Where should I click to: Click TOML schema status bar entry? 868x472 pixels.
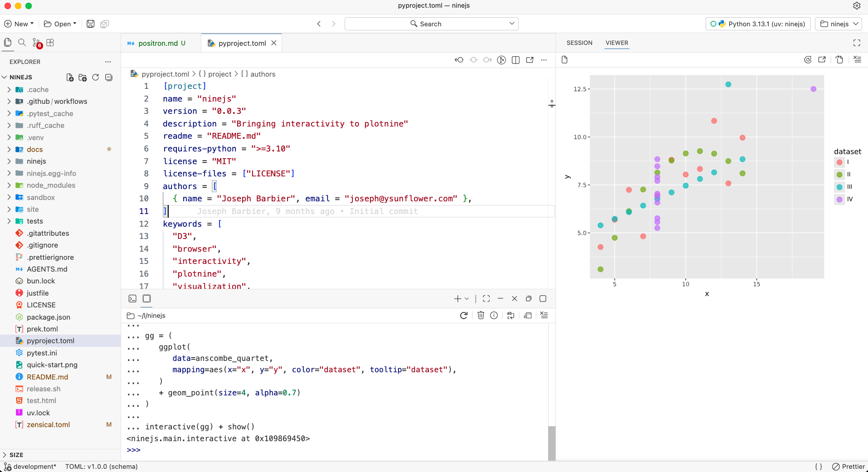(101, 467)
